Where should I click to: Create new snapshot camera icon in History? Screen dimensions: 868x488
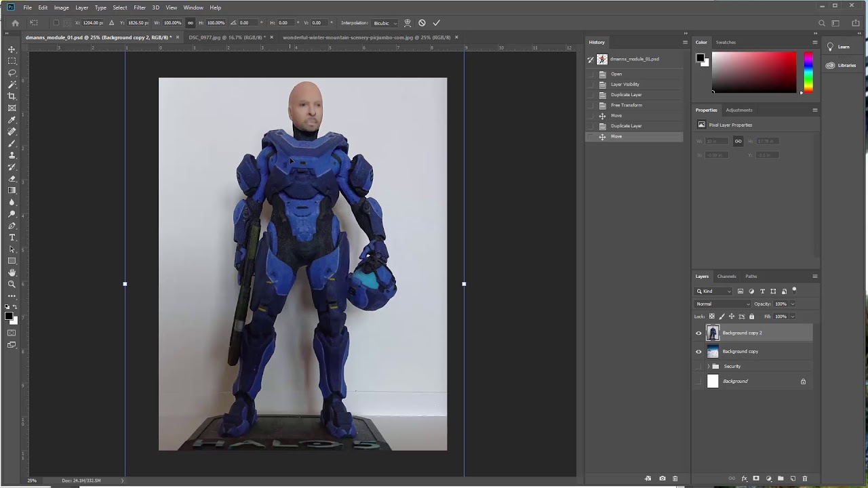663,479
